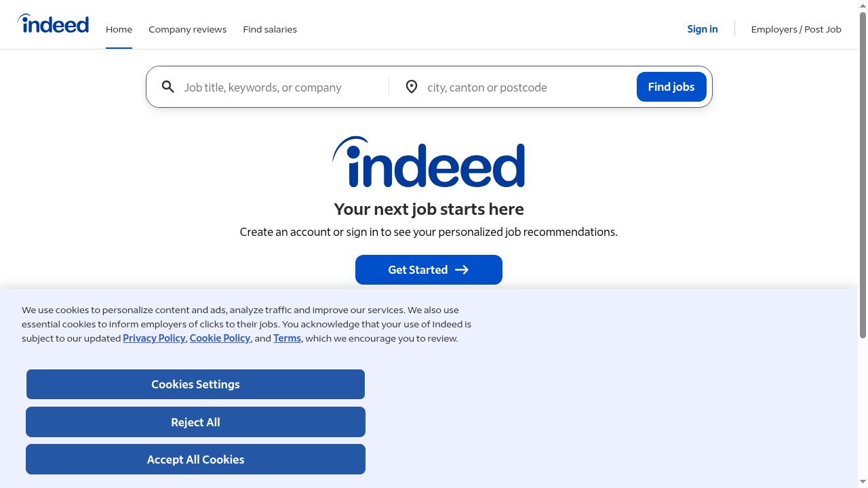Open the Cookie Policy link
The height and width of the screenshot is (488, 868).
click(x=220, y=338)
